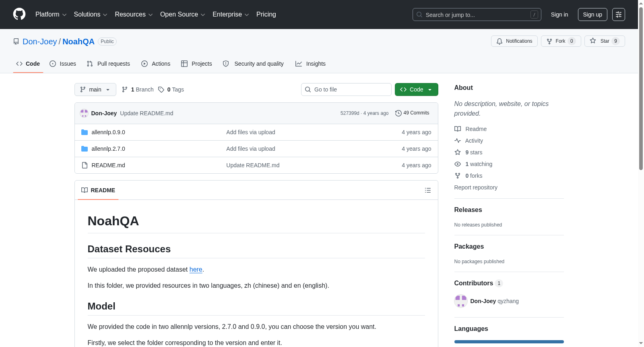Click the Public visibility badge
The height and width of the screenshot is (347, 644).
click(107, 42)
